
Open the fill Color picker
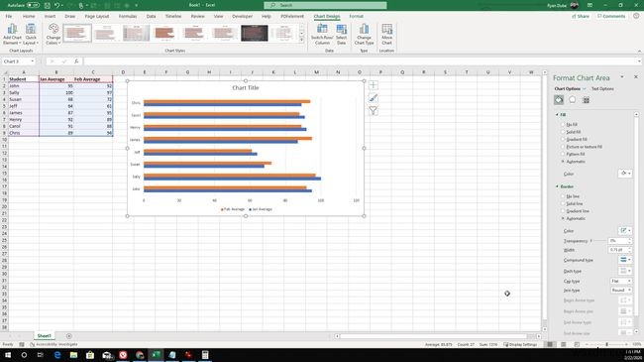tap(625, 174)
